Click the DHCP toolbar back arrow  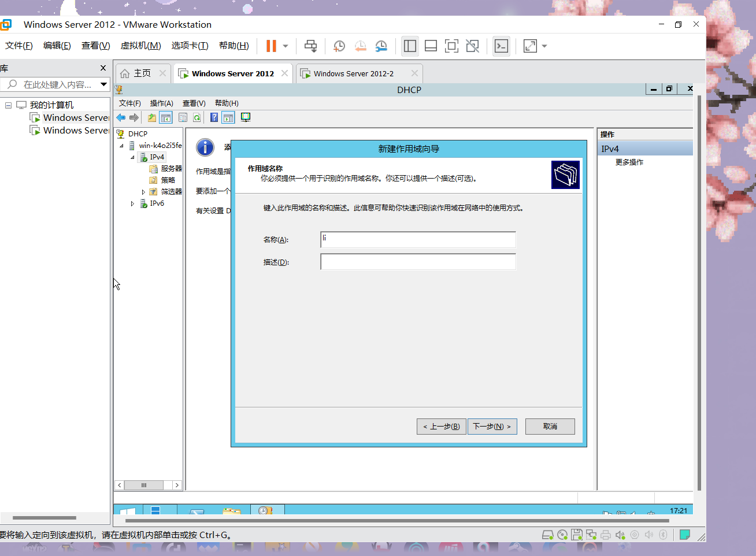[x=121, y=118]
